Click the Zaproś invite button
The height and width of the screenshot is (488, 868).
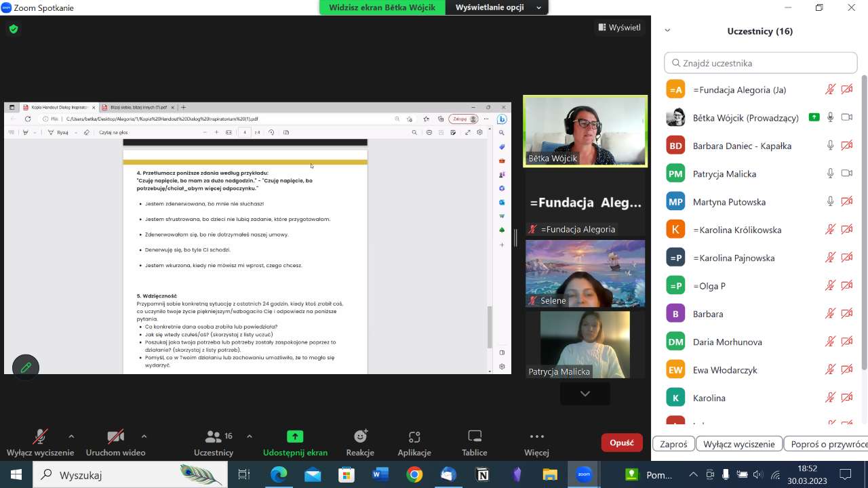673,444
